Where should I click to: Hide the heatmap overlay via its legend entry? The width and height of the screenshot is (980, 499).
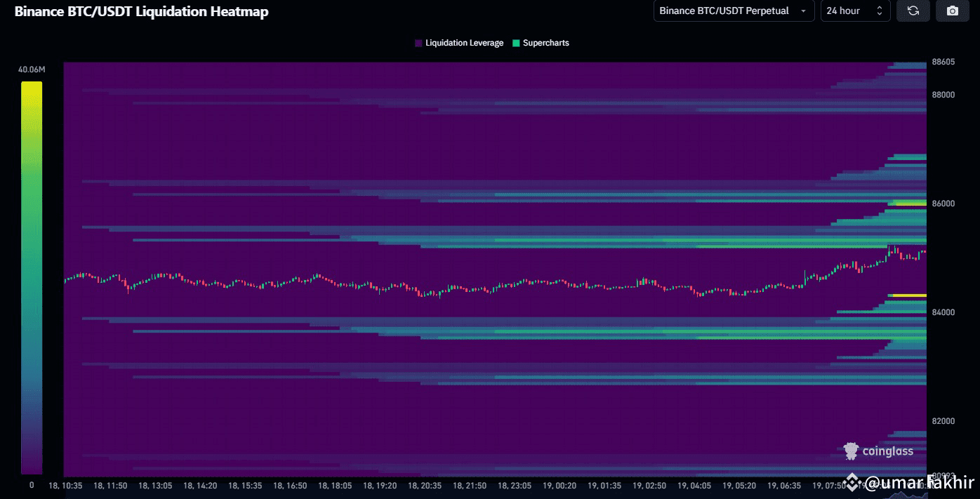[x=460, y=43]
